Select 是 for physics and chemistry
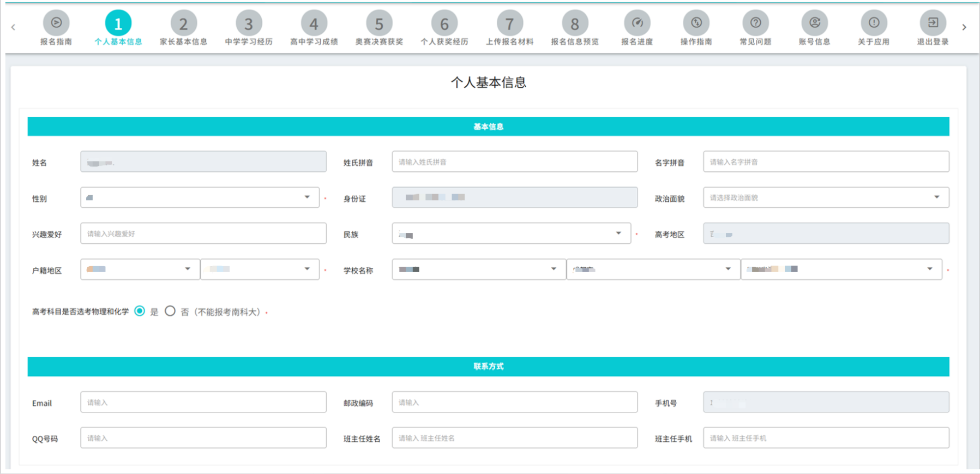Screen dimensions: 980x474 coord(140,311)
